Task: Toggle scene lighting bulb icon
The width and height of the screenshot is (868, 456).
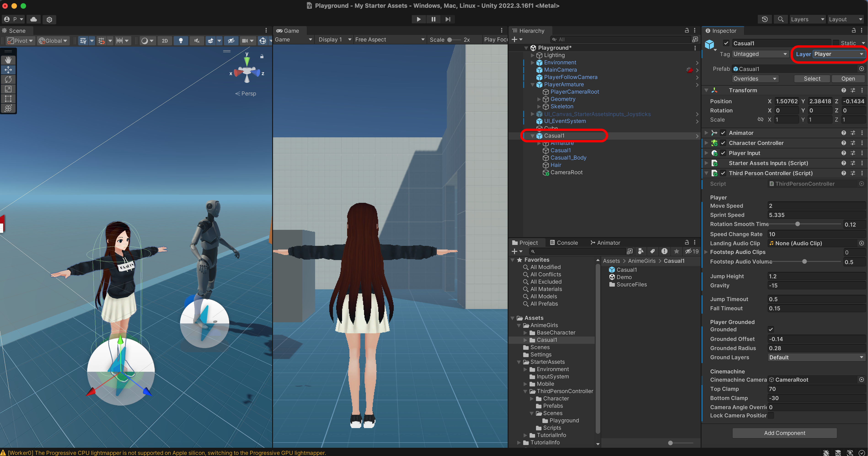Action: (x=181, y=41)
